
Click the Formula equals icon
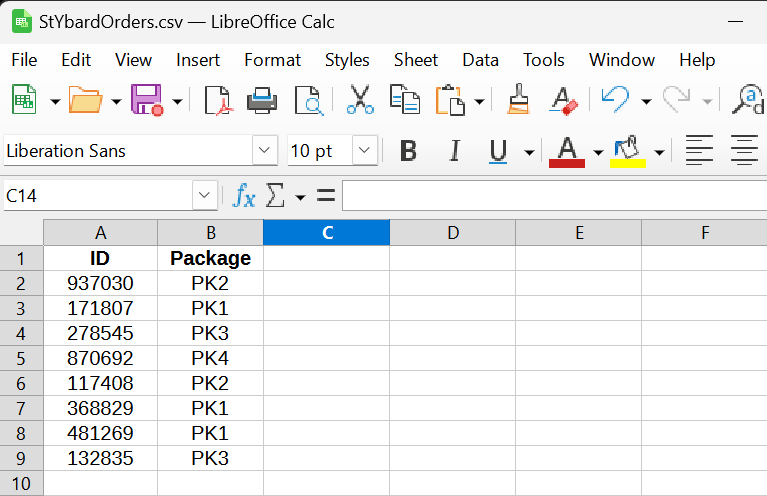click(x=326, y=196)
